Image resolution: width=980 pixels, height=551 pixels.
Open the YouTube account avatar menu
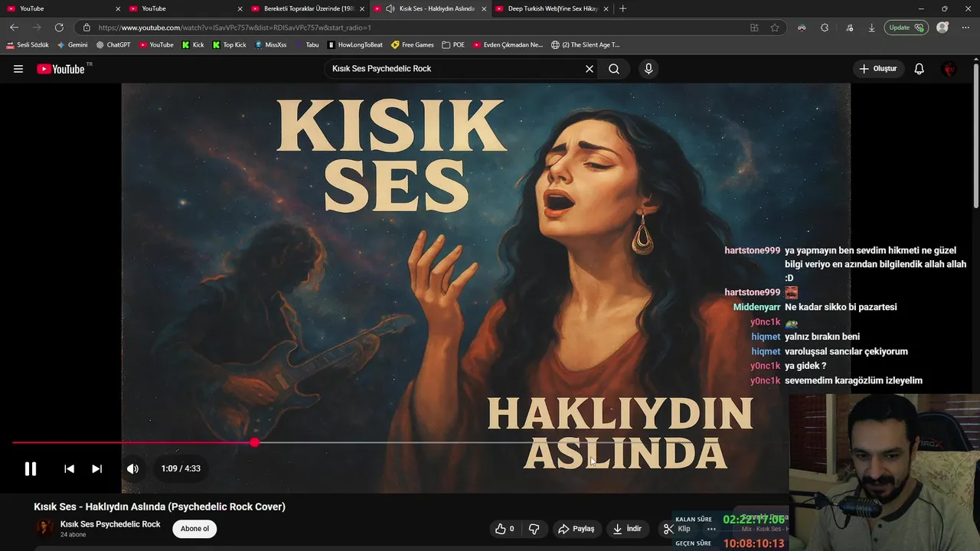tap(949, 69)
